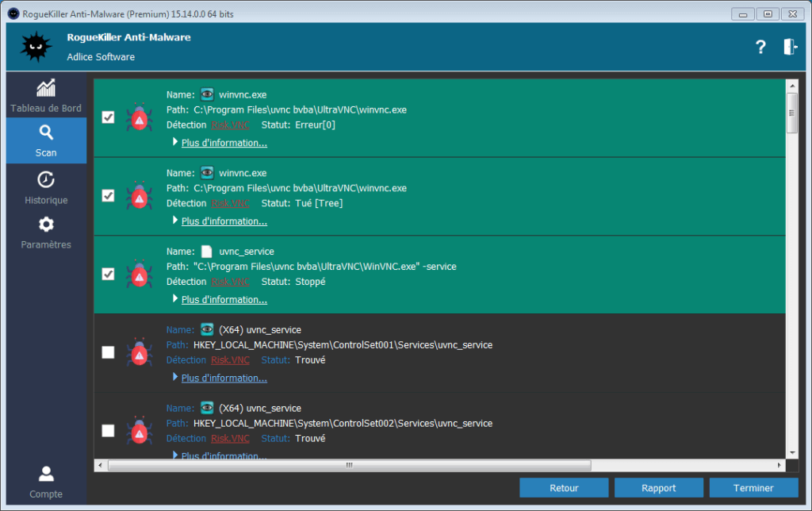Screen dimensions: 812x511
Task: Click the file icon beside uvnc_service name
Action: [x=207, y=252]
